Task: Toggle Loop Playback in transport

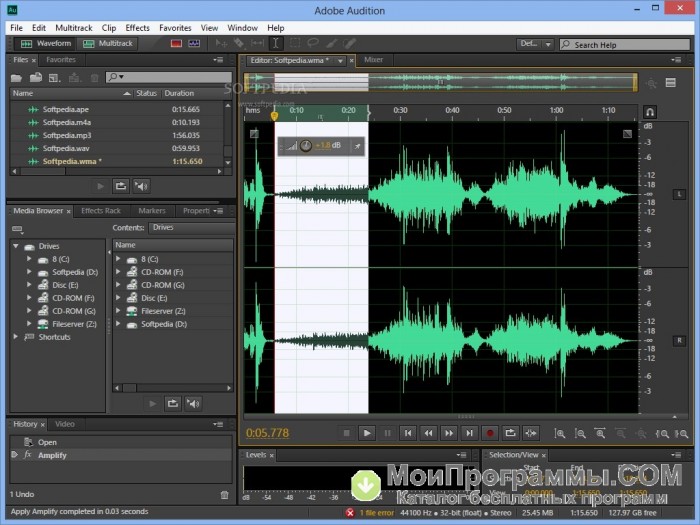Action: 510,433
